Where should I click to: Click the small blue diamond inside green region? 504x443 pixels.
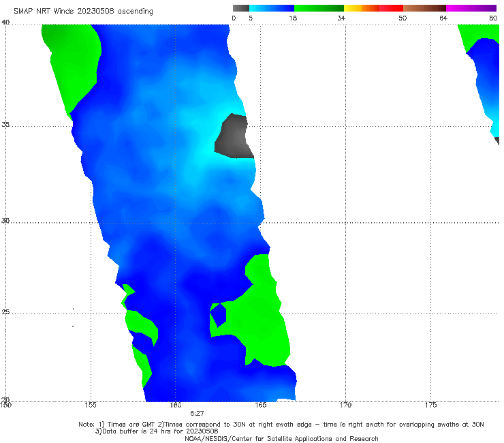pos(218,315)
